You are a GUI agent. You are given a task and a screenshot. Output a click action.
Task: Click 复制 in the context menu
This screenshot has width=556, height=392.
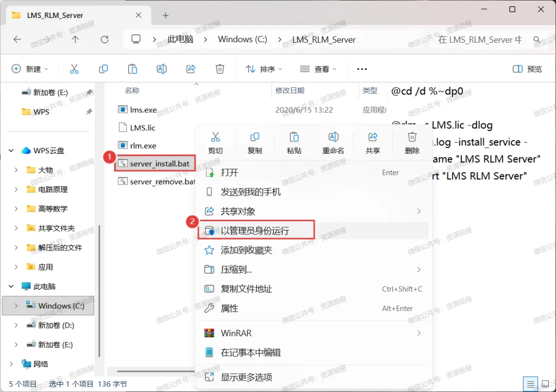pos(255,143)
